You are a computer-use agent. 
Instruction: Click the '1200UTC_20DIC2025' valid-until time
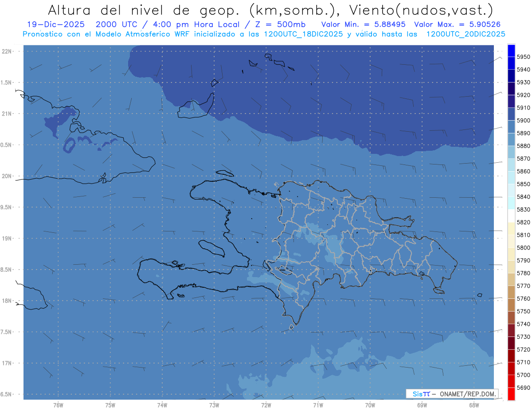click(465, 34)
